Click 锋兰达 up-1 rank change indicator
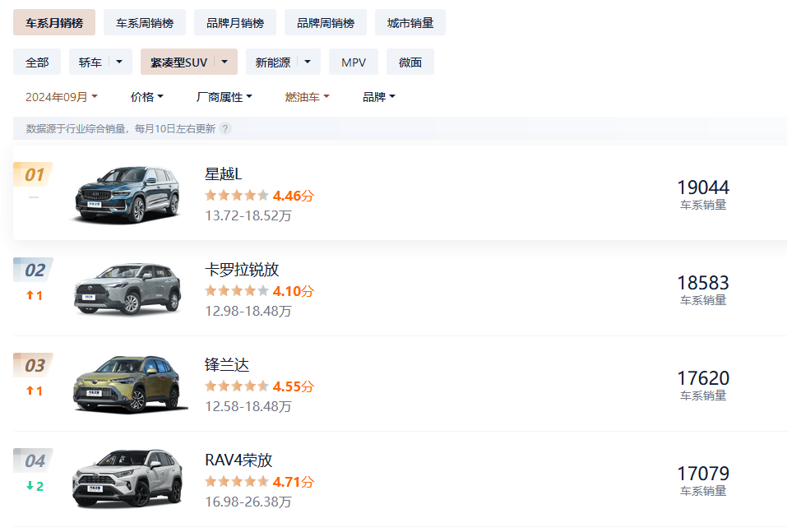Viewport: 787px width, 532px height. click(x=35, y=391)
